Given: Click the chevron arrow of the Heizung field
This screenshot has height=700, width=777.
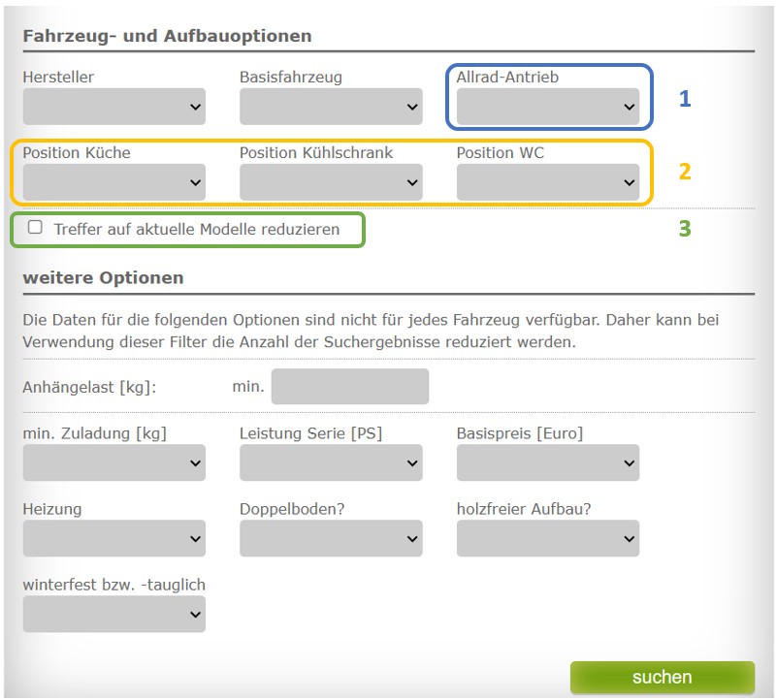Looking at the screenshot, I should [x=196, y=539].
